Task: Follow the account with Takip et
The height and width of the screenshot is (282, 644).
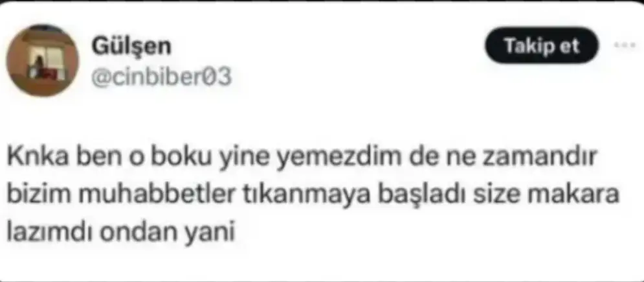Action: point(542,45)
